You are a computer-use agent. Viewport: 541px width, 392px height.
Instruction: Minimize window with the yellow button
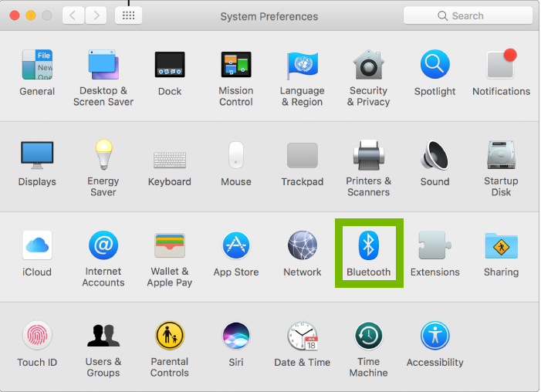[31, 15]
